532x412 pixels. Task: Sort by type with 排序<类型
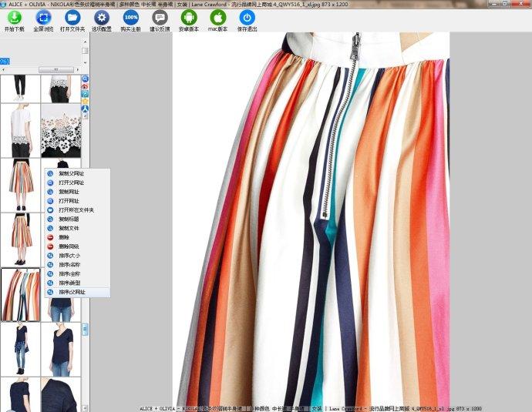(x=77, y=283)
